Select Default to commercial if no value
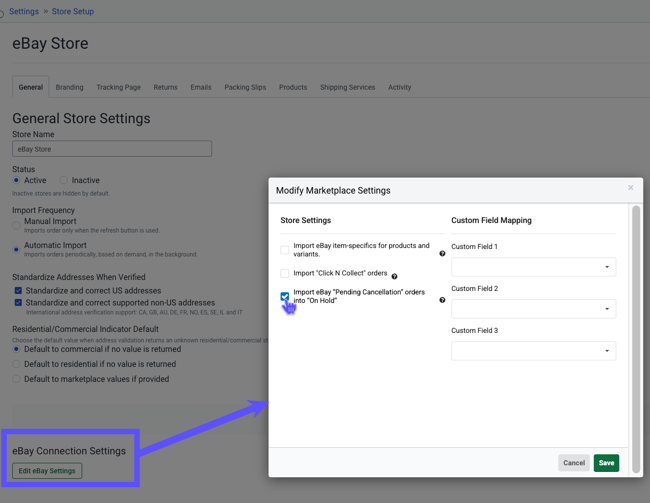The width and height of the screenshot is (650, 503). (16, 349)
